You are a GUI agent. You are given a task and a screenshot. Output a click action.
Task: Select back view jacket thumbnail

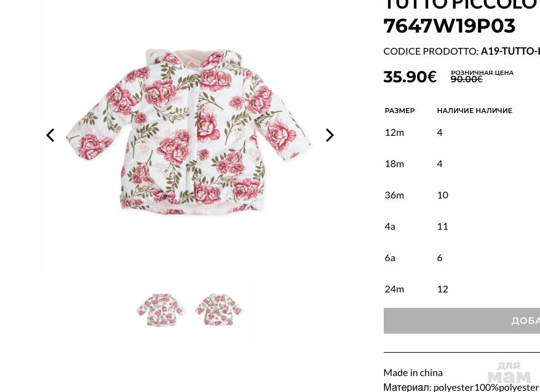(219, 309)
